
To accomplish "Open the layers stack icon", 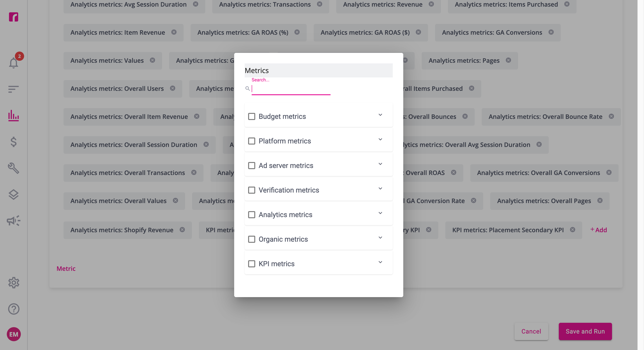I will pos(14,195).
